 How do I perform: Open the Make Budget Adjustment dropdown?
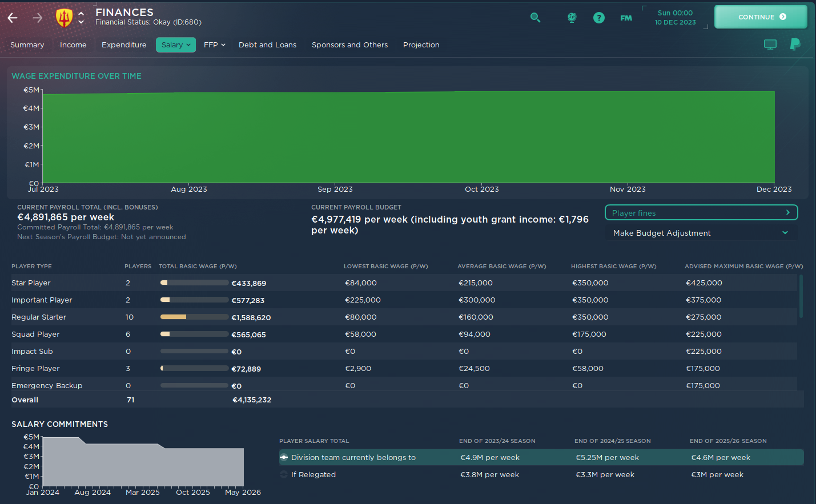click(701, 233)
